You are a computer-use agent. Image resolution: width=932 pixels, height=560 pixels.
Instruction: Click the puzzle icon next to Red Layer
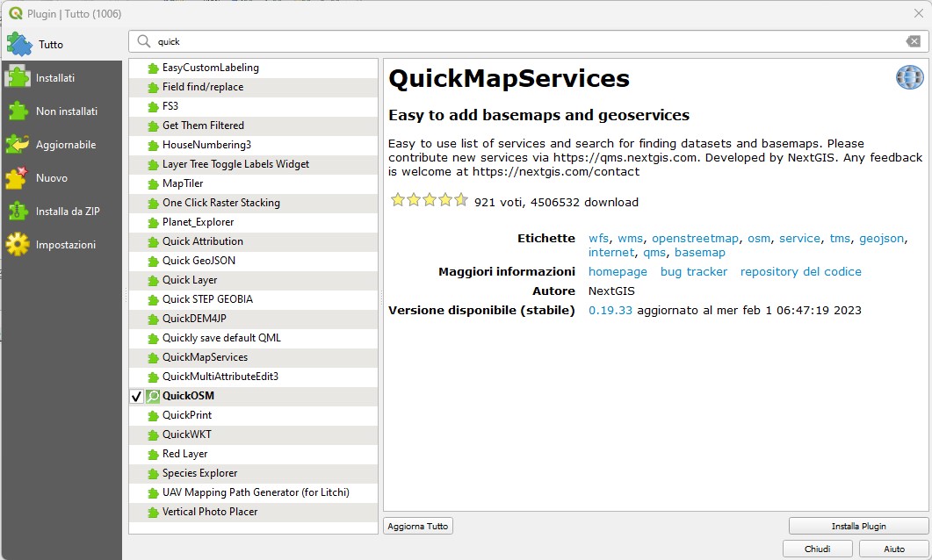[x=153, y=454]
